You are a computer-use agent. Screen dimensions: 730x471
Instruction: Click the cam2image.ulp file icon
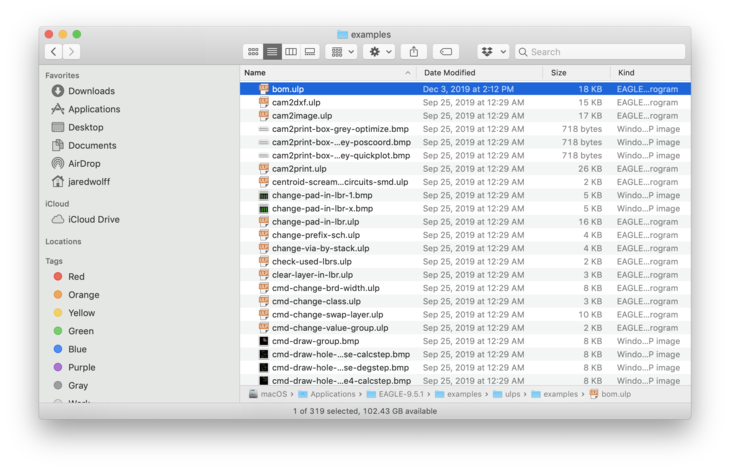tap(264, 115)
